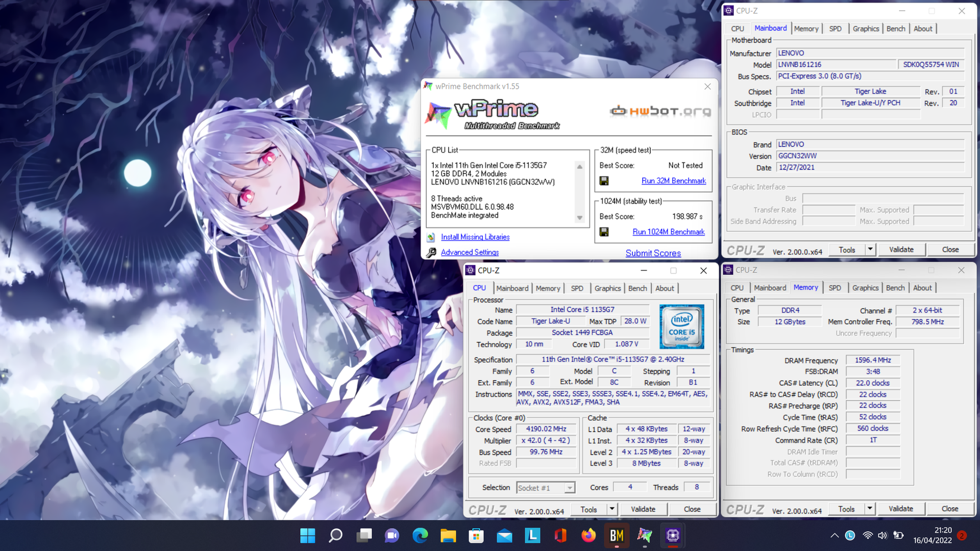Screen dimensions: 980x551
Task: Click the Install Missing Libraries icon
Action: click(431, 237)
